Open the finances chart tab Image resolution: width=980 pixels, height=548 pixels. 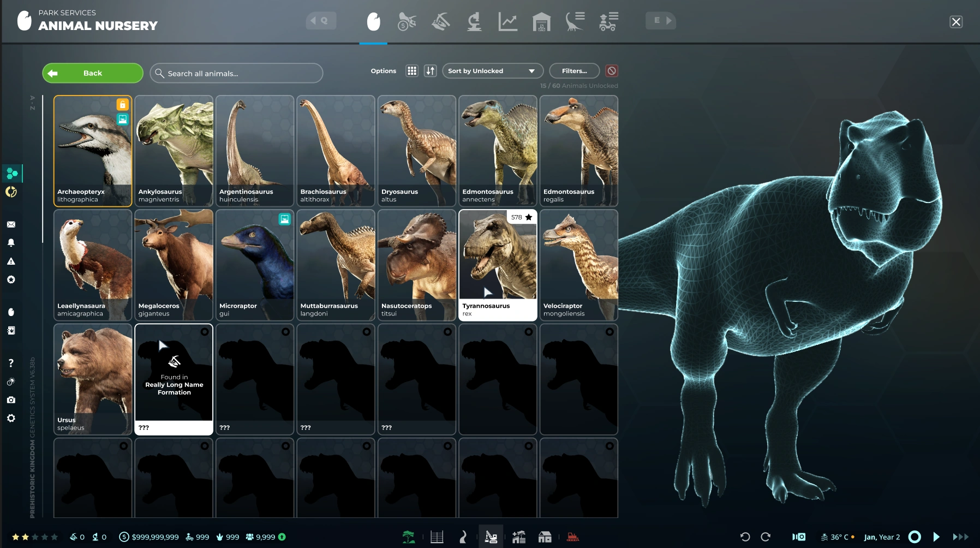click(507, 22)
